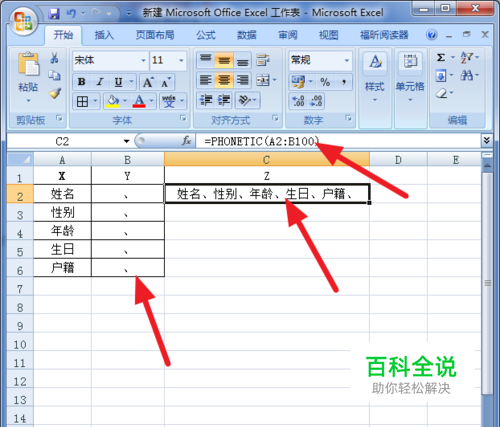Increase font size with large A
This screenshot has width=500, height=427.
(x=148, y=82)
